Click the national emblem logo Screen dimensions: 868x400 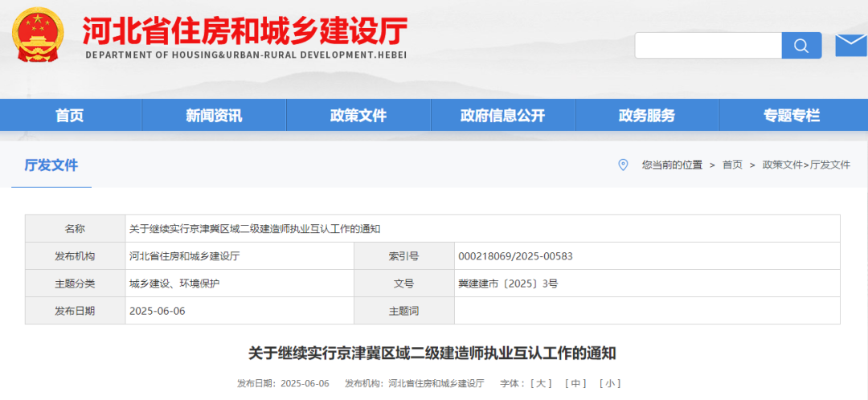coord(38,35)
